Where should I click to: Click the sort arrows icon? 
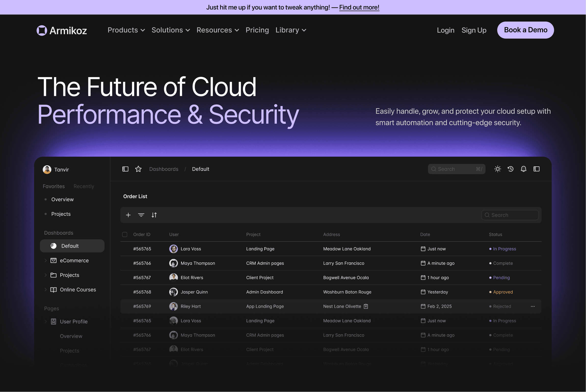[154, 215]
